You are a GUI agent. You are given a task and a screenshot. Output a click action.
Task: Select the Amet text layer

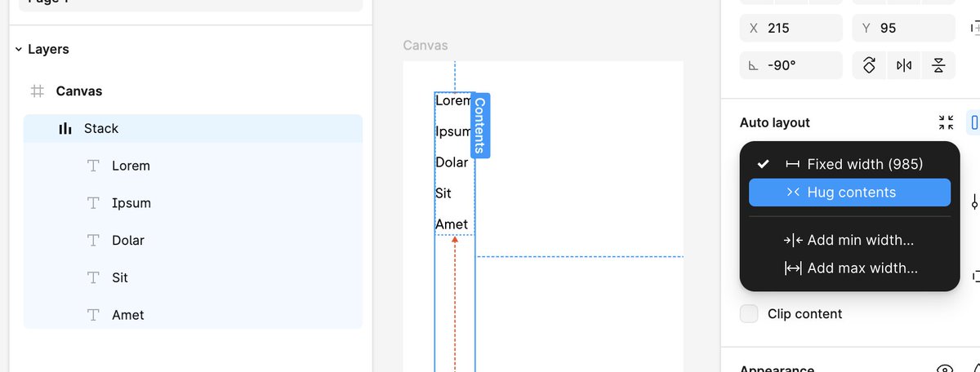click(193, 315)
